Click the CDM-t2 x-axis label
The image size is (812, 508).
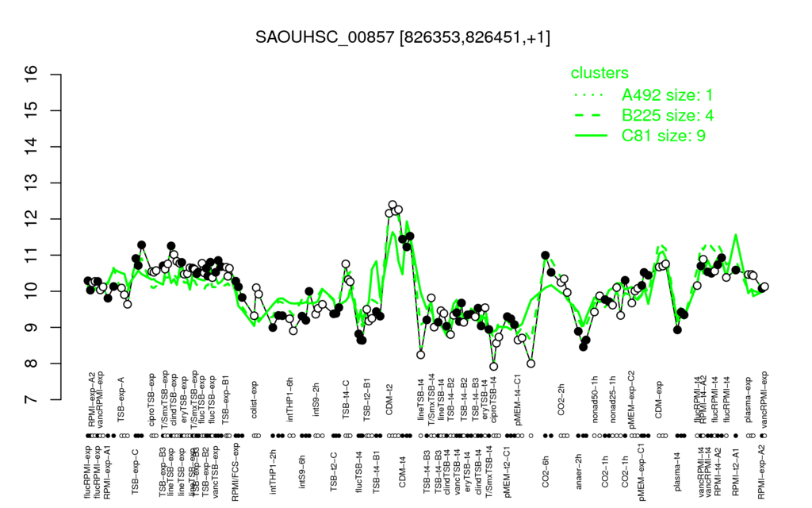tap(390, 400)
